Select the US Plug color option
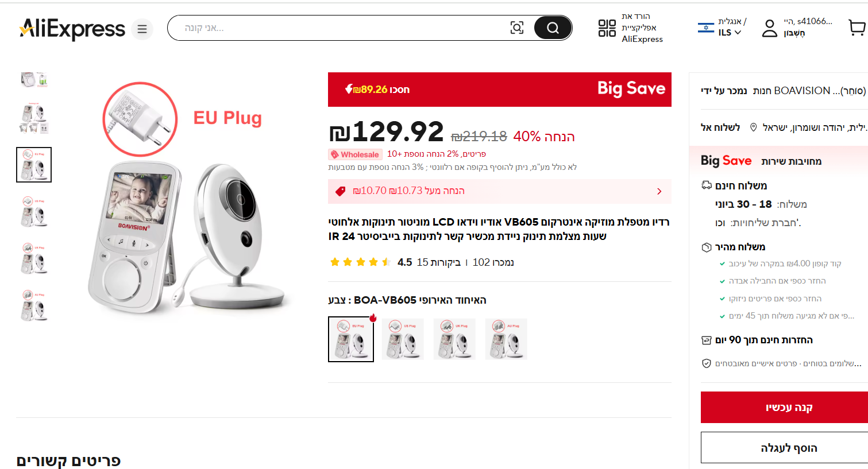 click(403, 339)
